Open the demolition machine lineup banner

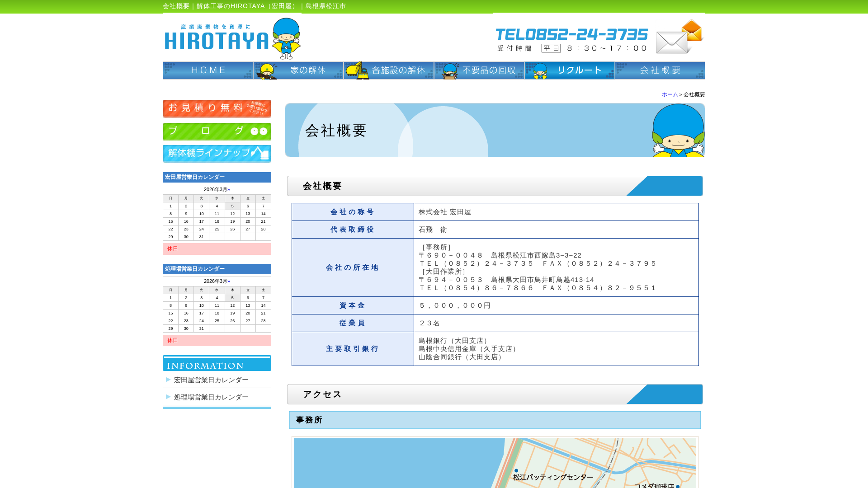point(217,154)
